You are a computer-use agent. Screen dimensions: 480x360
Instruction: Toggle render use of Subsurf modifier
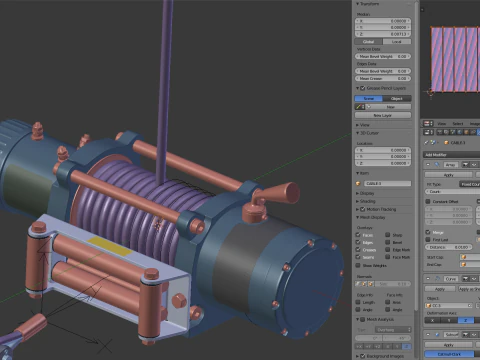coord(466,334)
